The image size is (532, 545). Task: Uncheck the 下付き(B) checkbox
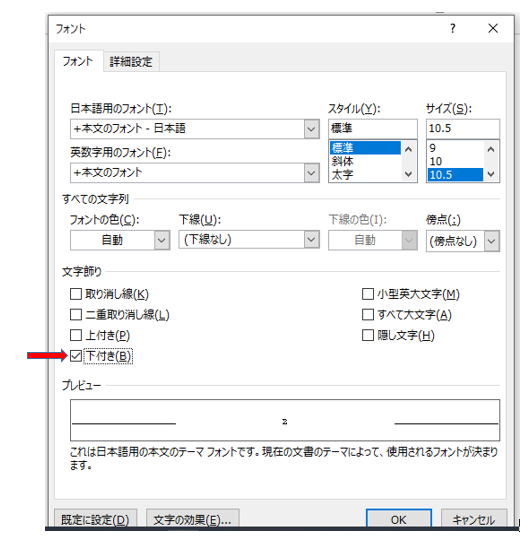click(x=76, y=356)
